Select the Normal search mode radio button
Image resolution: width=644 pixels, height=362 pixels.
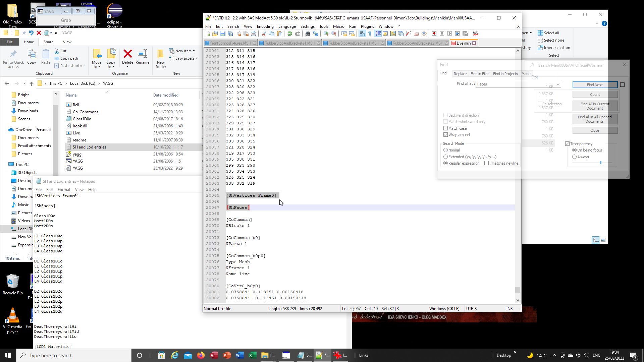[445, 150]
